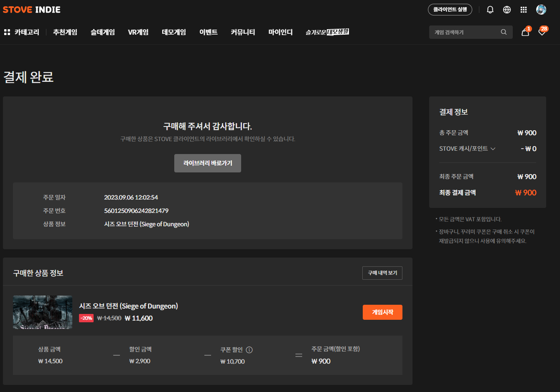Open the 슬기로운 데모생활 banner link
The image size is (560, 392).
327,32
